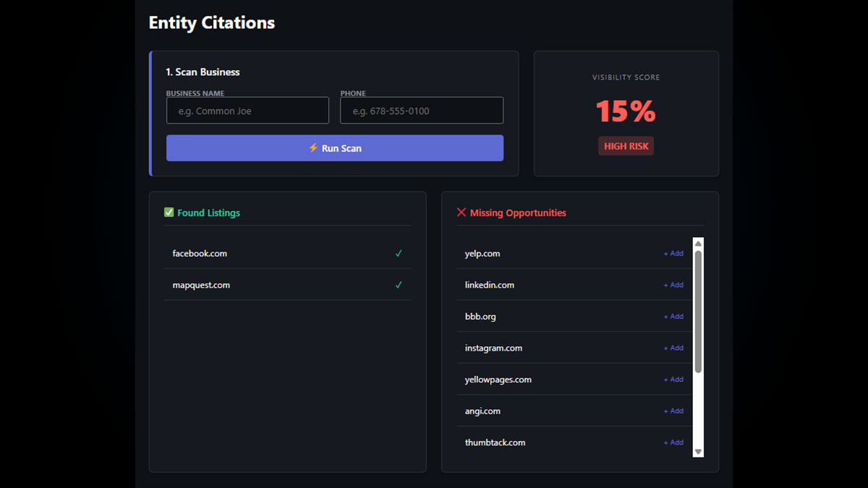Add the instagram.com listing
This screenshot has height=488, width=868.
[x=673, y=348]
